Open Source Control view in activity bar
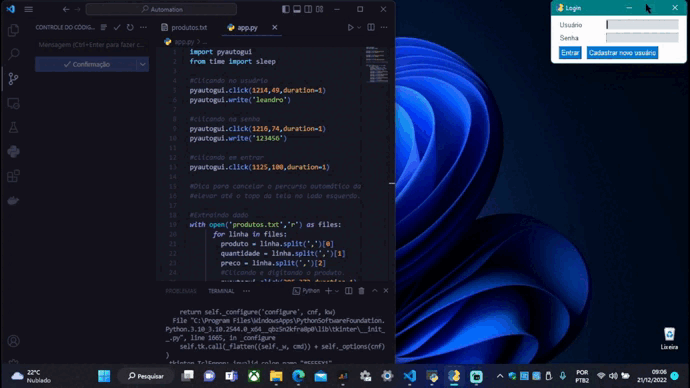Viewport: 690px width, 388px height. click(13, 79)
